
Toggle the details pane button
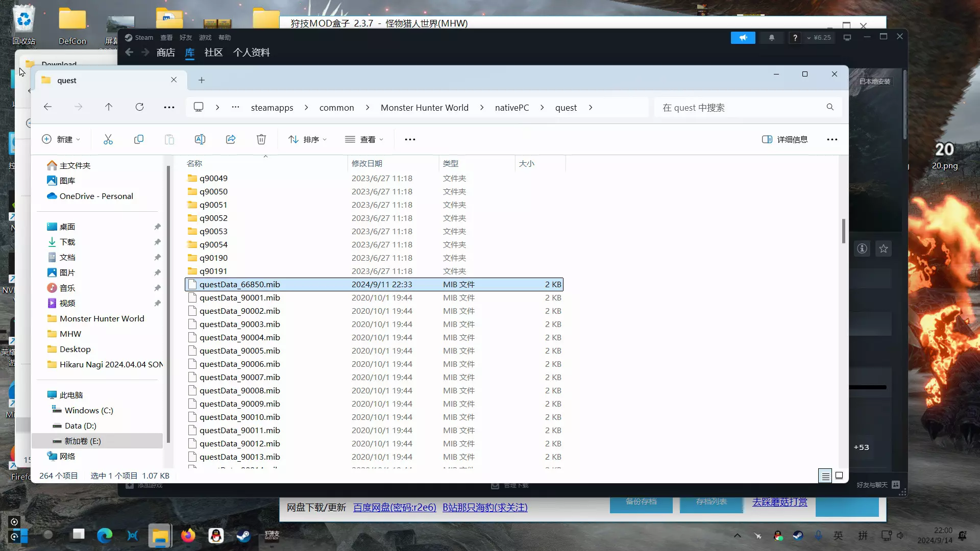(785, 139)
